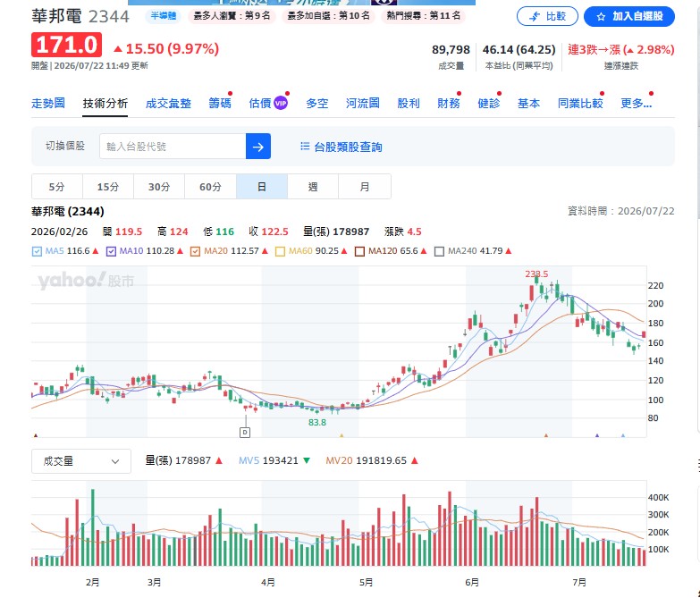
Task: Check the MA240 checkbox
Action: coord(439,251)
